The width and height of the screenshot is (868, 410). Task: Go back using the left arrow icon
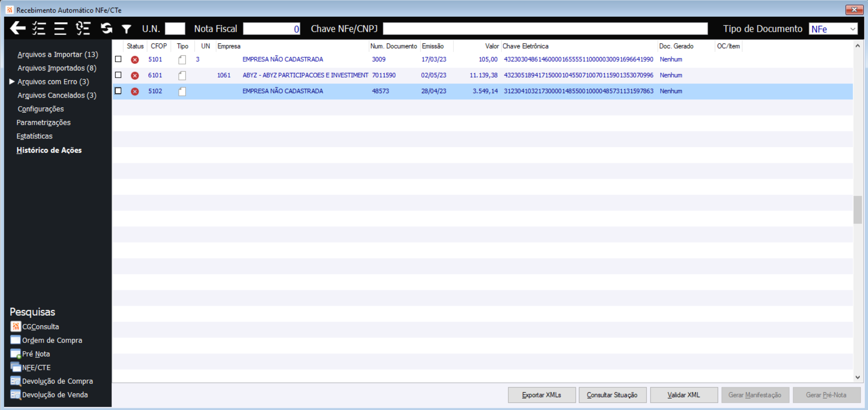pos(18,29)
